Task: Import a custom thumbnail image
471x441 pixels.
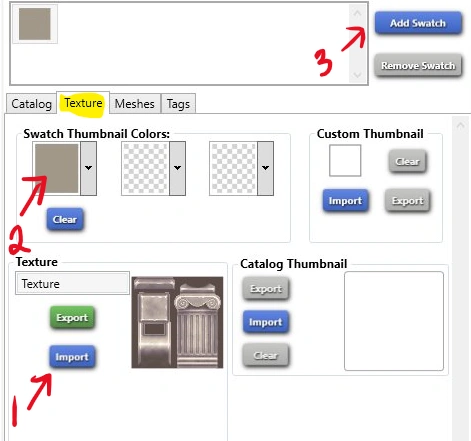Action: [345, 201]
